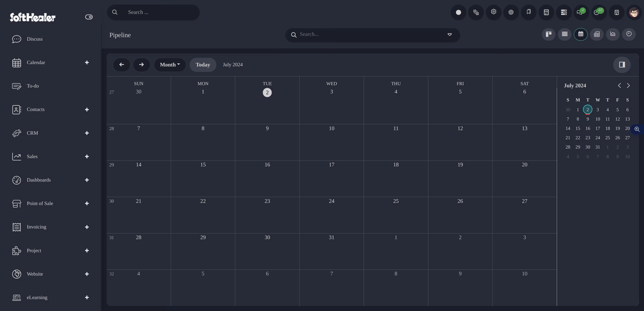Viewport: 644px width, 311px height.
Task: Open Contacts in sidebar
Action: point(36,110)
